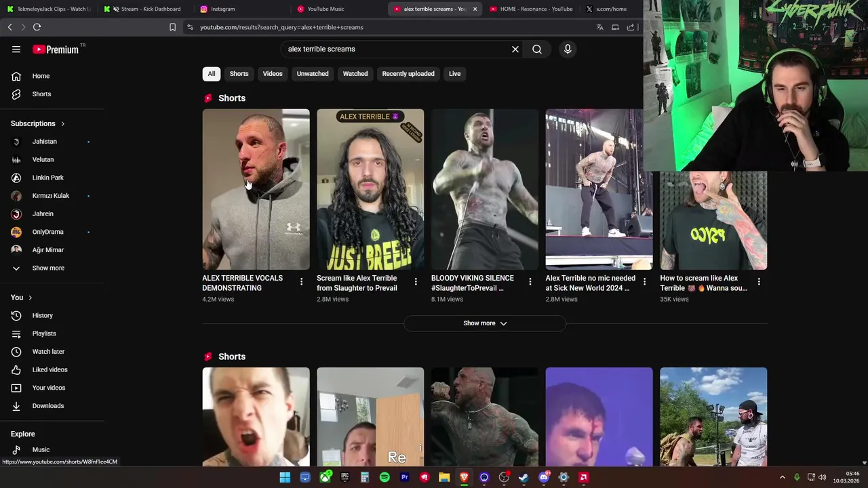Click the browser address bar URL
The image size is (868, 488).
(281, 27)
